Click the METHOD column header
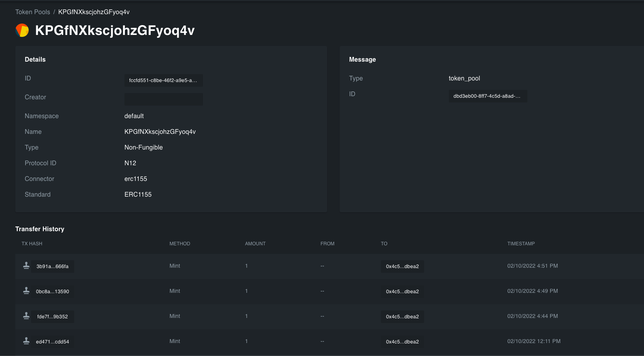Image resolution: width=644 pixels, height=356 pixels. click(179, 243)
